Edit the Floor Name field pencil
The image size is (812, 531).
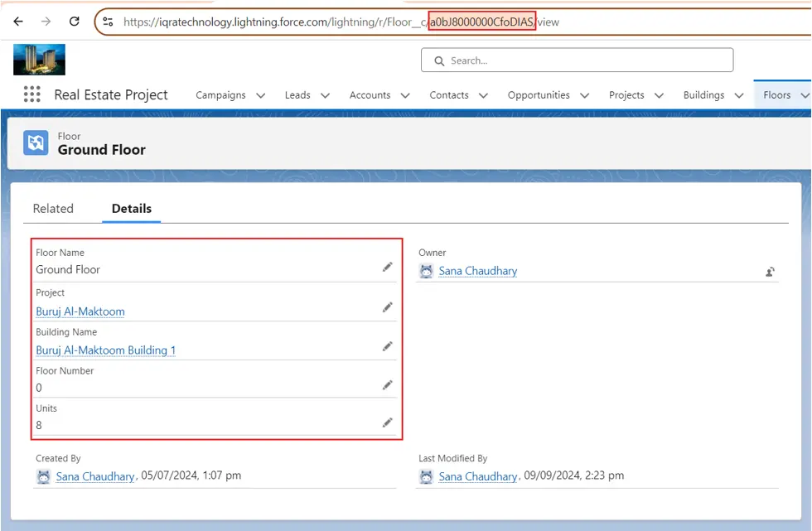click(388, 267)
